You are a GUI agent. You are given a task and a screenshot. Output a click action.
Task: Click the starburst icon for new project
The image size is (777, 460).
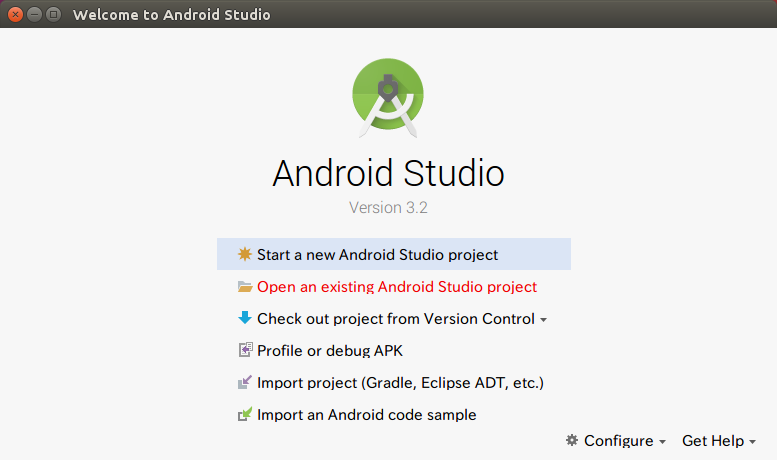(x=245, y=254)
